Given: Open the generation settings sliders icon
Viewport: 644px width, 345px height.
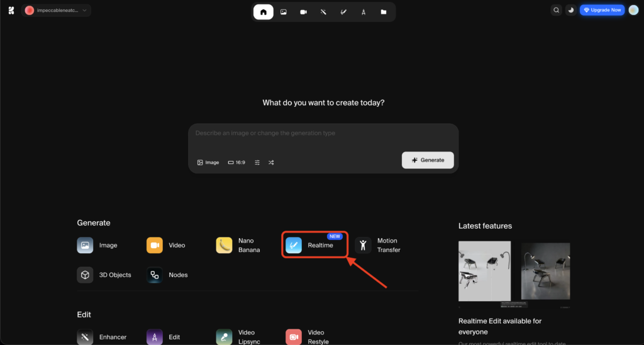Looking at the screenshot, I should (257, 162).
